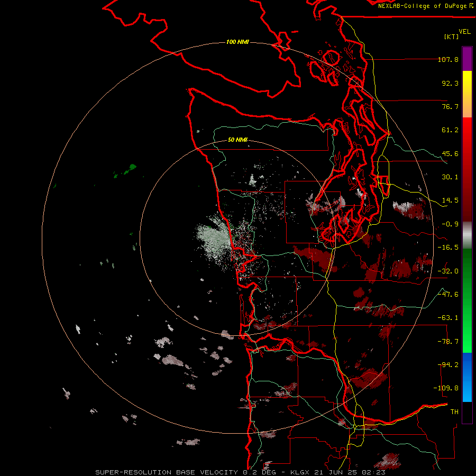Click the TH threshold label
The width and height of the screenshot is (476, 476).
(x=454, y=412)
